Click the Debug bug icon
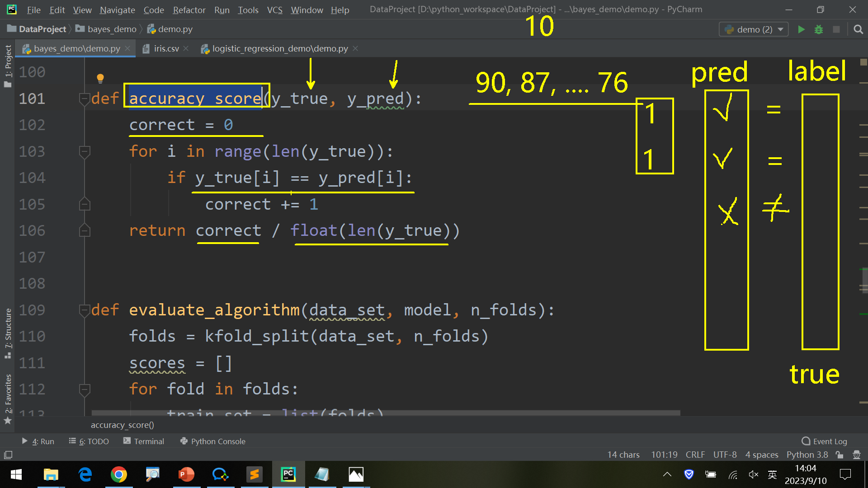This screenshot has width=868, height=488. [x=819, y=29]
